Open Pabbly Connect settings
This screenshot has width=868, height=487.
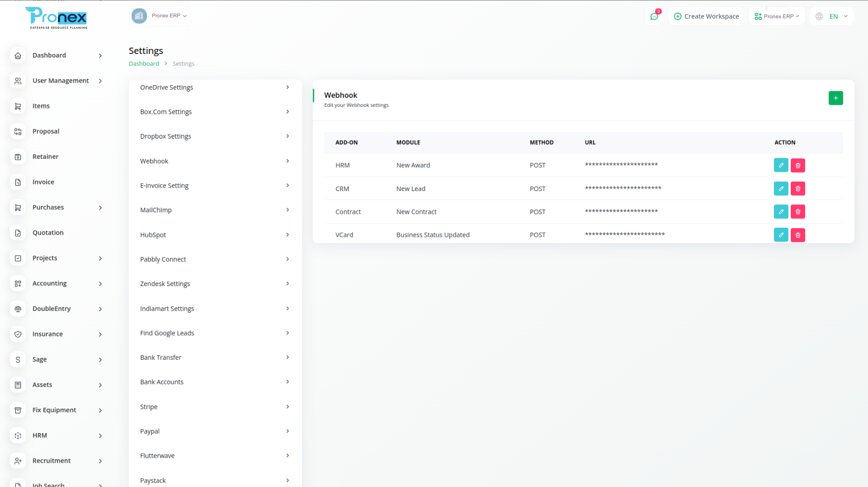point(215,259)
